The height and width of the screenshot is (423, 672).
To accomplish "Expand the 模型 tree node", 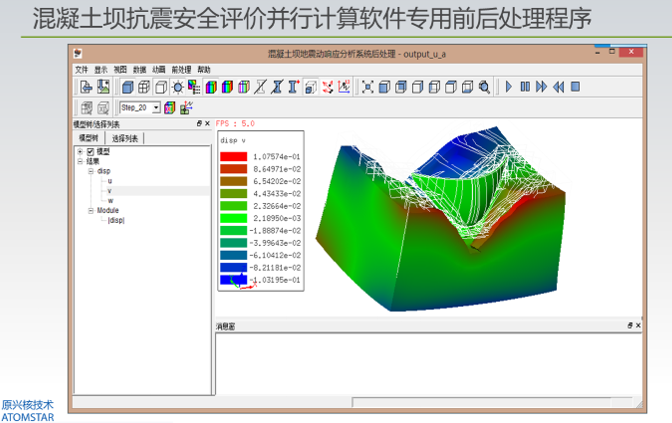I will tap(80, 152).
